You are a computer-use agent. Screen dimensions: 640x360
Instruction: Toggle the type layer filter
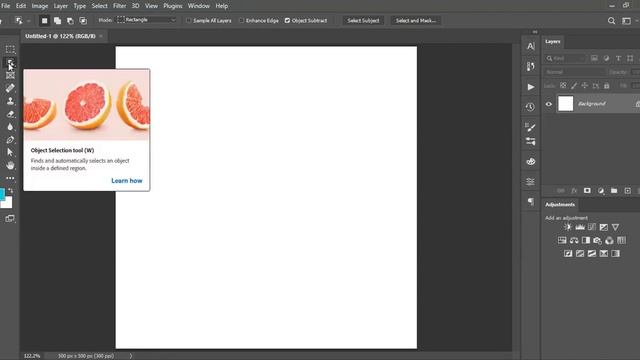click(618, 58)
